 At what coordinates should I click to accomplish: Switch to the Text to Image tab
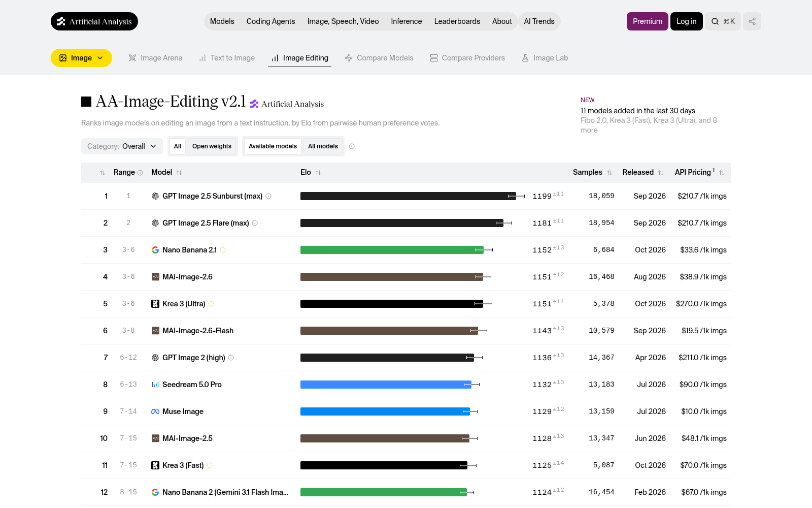pos(227,58)
